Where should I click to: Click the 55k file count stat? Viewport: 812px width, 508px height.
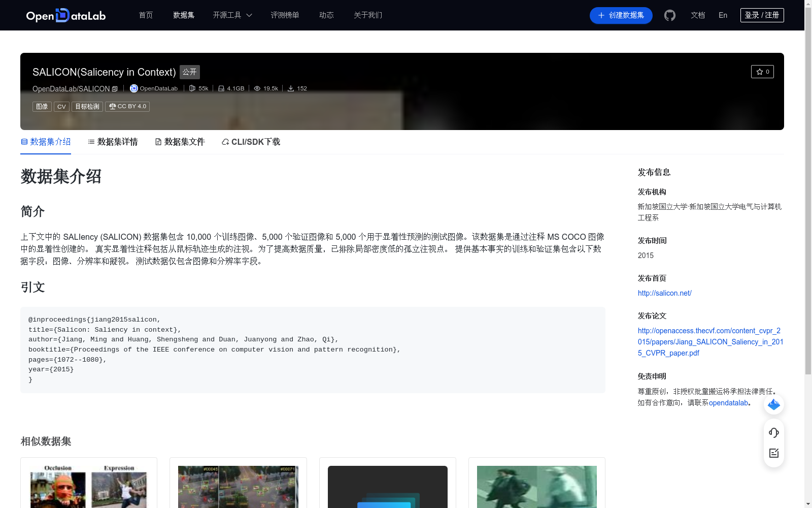(x=198, y=88)
